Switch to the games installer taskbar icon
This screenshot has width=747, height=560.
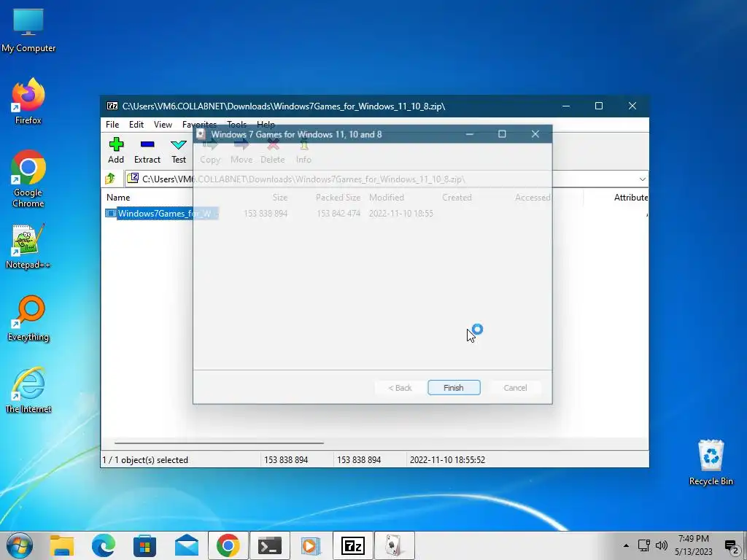tap(395, 545)
